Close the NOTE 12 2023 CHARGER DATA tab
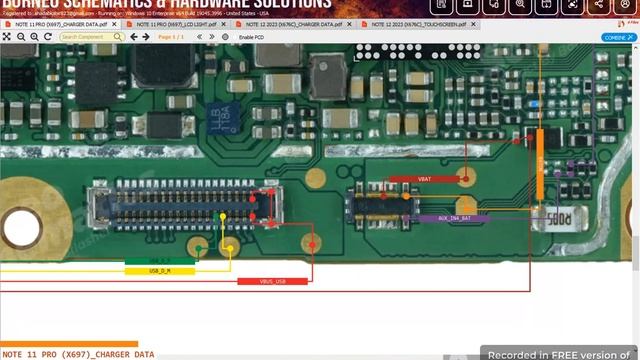Screen dimensions: 640x360 coord(349,24)
